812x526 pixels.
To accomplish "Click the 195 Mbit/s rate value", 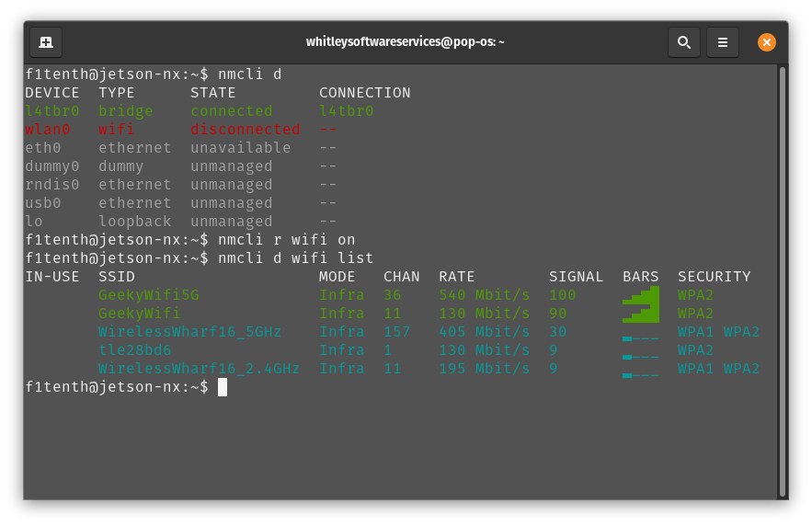I will [485, 369].
